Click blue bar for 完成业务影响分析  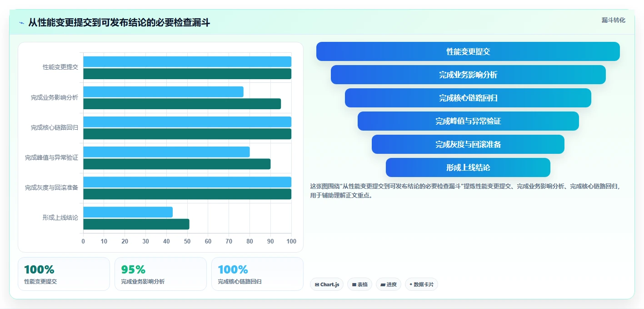[163, 92]
